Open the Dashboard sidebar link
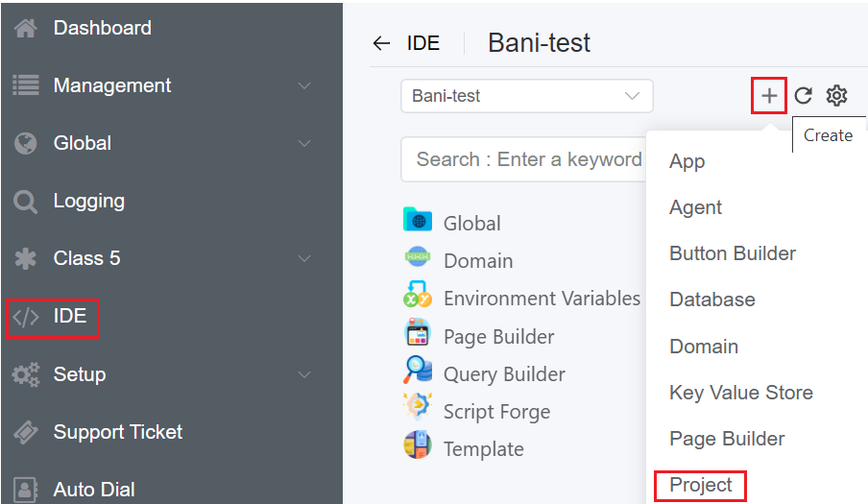Image resolution: width=868 pixels, height=504 pixels. tap(102, 28)
